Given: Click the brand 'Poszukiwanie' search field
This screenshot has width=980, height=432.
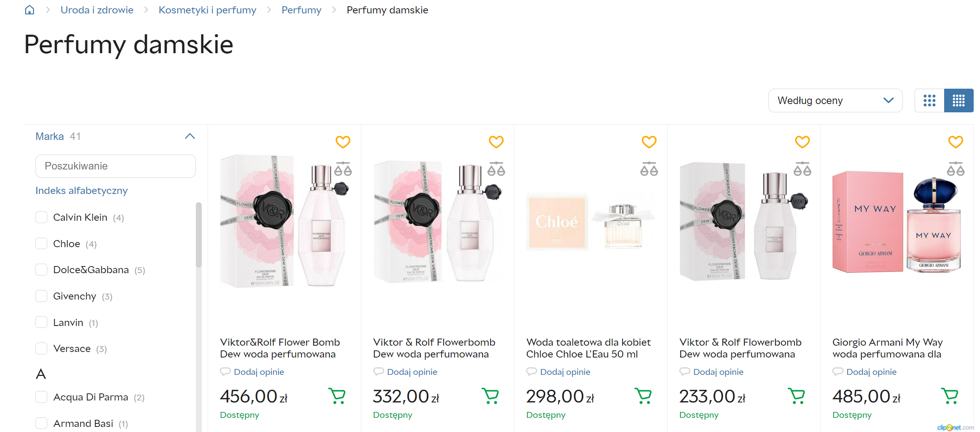Looking at the screenshot, I should (x=115, y=166).
